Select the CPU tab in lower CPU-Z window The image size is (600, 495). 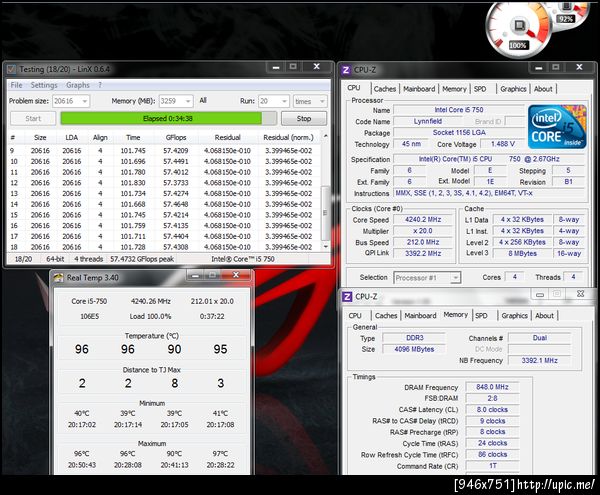click(355, 316)
